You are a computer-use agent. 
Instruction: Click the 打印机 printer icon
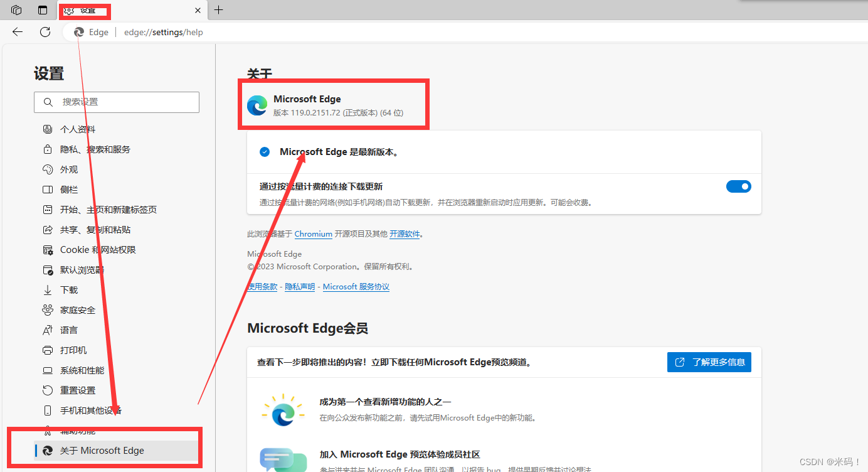pos(48,350)
